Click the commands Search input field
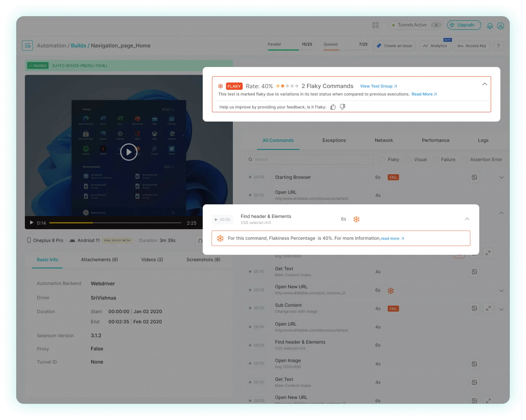Image resolution: width=526 pixels, height=420 pixels. tap(309, 160)
